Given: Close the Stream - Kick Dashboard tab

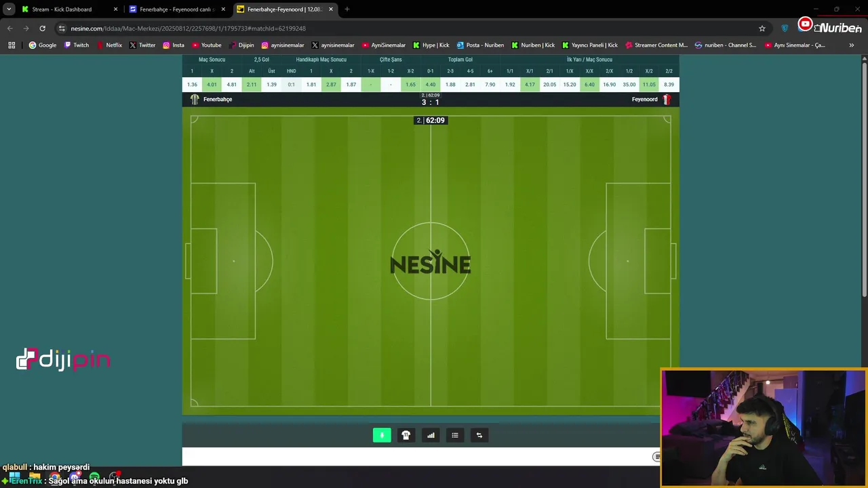Looking at the screenshot, I should 115,9.
